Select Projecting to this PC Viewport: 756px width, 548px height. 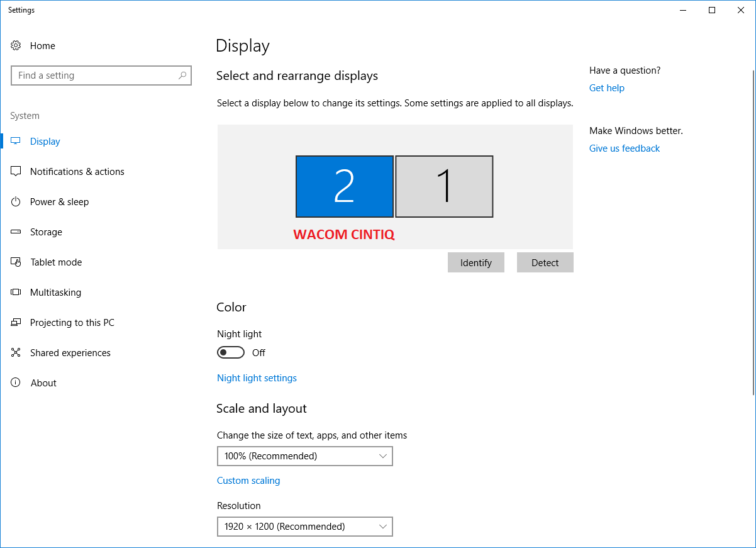72,322
